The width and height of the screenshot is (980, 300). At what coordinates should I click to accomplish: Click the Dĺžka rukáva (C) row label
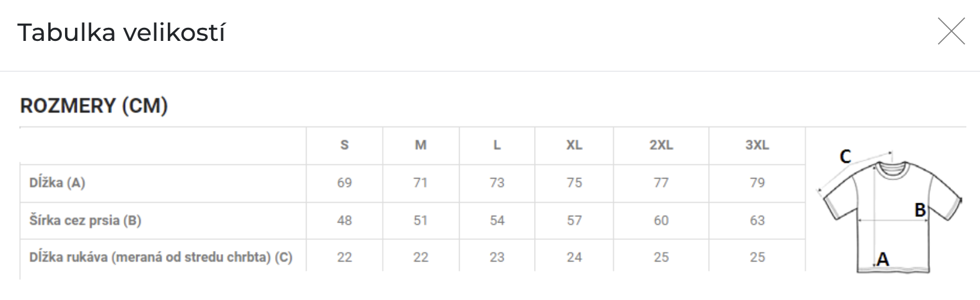pyautogui.click(x=161, y=257)
